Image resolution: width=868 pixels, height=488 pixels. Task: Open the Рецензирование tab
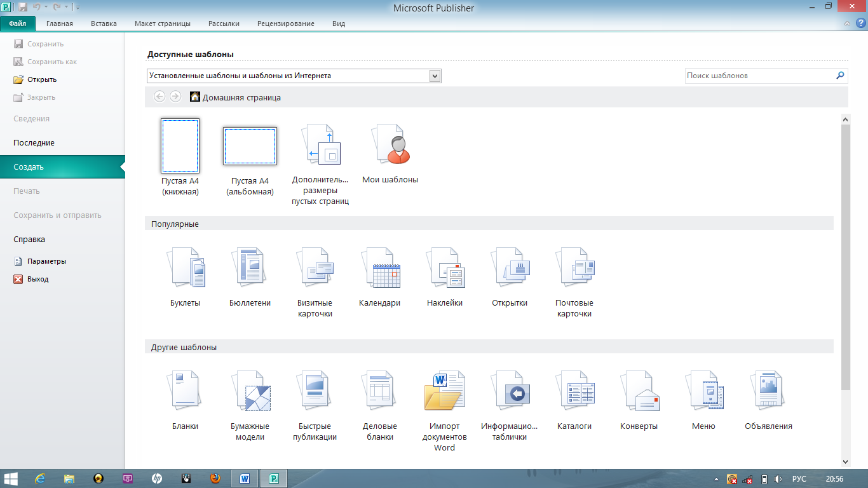coord(286,24)
